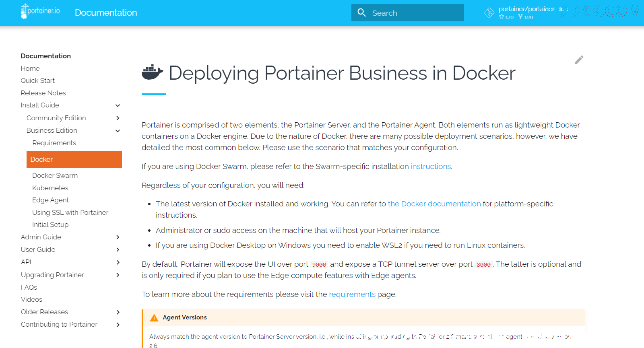Click the search magnifier icon
This screenshot has height=348, width=644.
tap(361, 13)
